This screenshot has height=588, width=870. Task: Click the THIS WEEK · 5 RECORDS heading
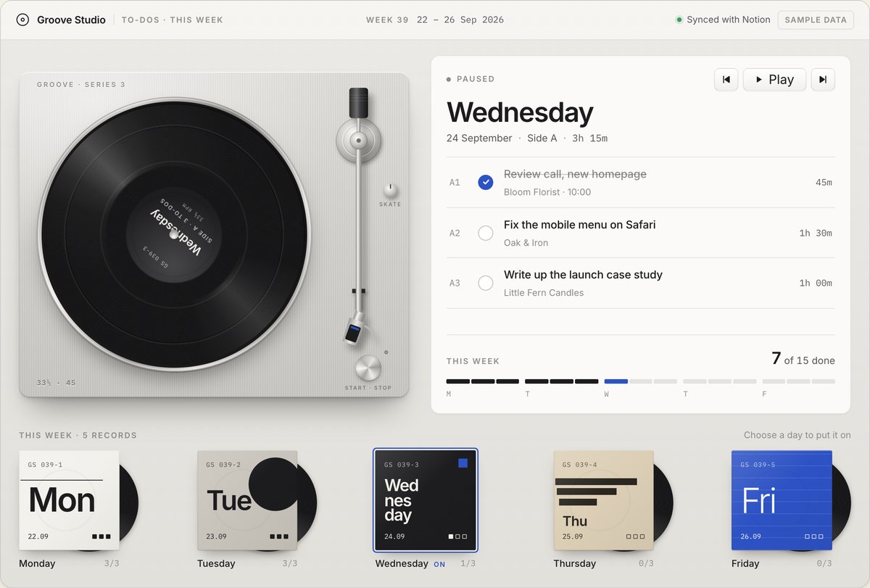78,436
